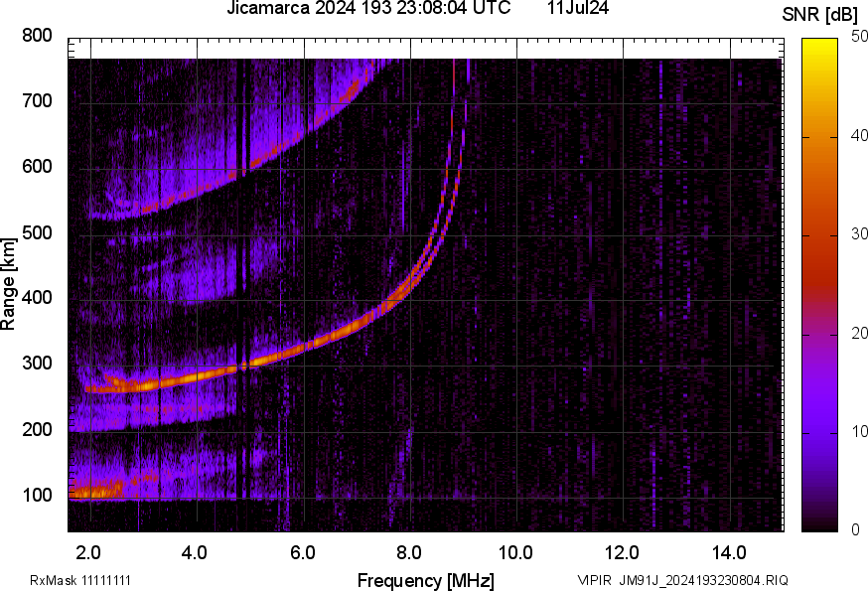Viewport: 868px width, 591px height.
Task: Click the 'SNR [dB]' colorbar label
Action: tap(820, 15)
